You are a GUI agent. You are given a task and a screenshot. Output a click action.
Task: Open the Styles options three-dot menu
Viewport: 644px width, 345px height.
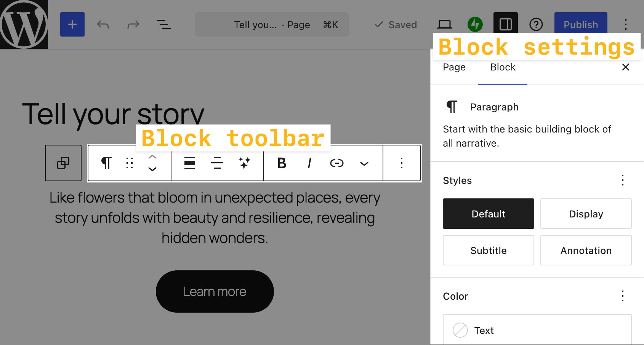(622, 180)
